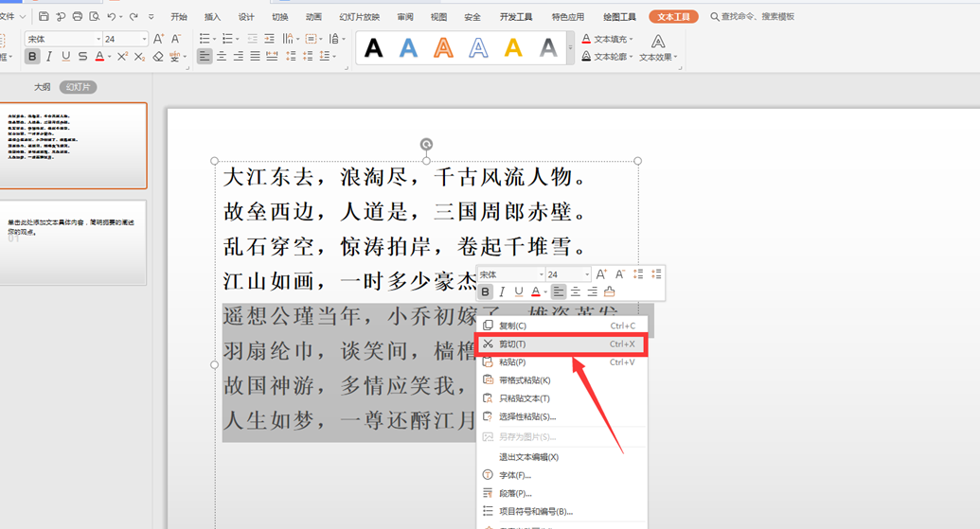This screenshot has width=980, height=529.
Task: Click the ribbon font color button
Action: pos(99,57)
